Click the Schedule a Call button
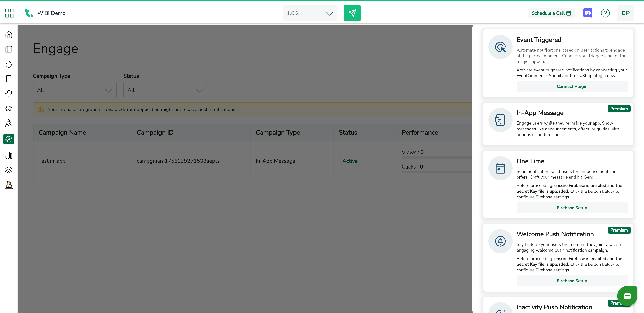Viewport: 644px width, 313px height. coord(551,13)
